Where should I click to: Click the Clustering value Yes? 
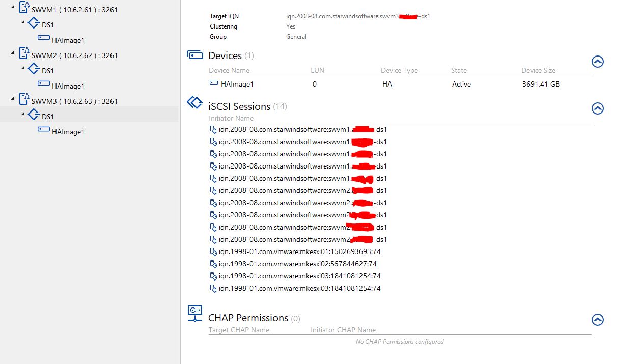(x=291, y=26)
